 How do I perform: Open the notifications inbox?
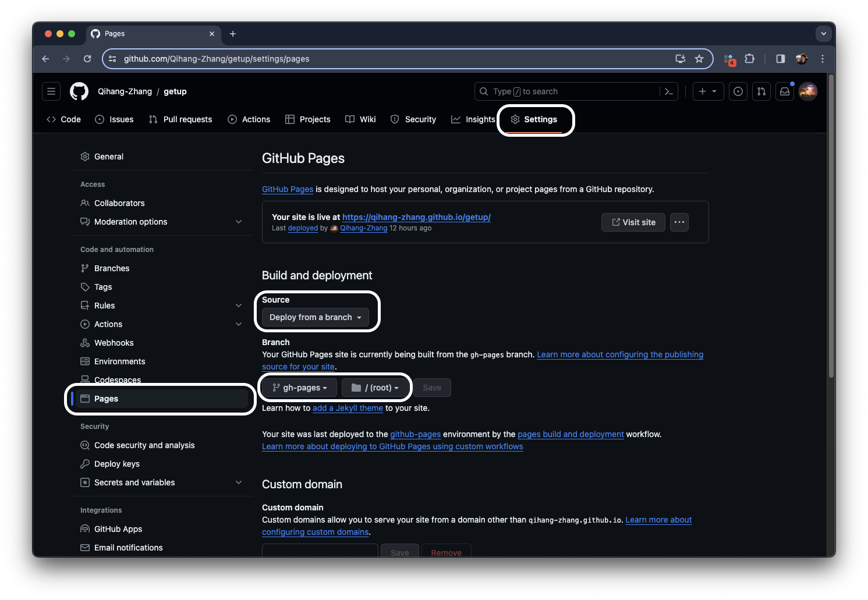pyautogui.click(x=785, y=91)
